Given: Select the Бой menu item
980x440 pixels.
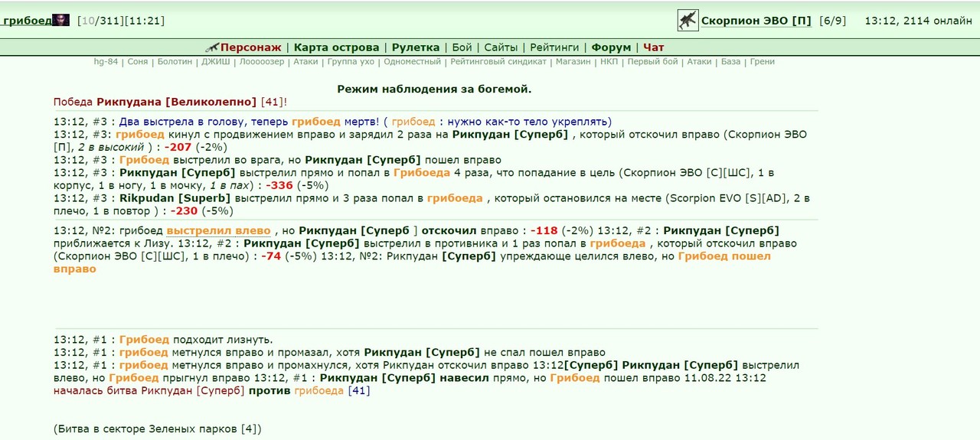Looking at the screenshot, I should 462,47.
